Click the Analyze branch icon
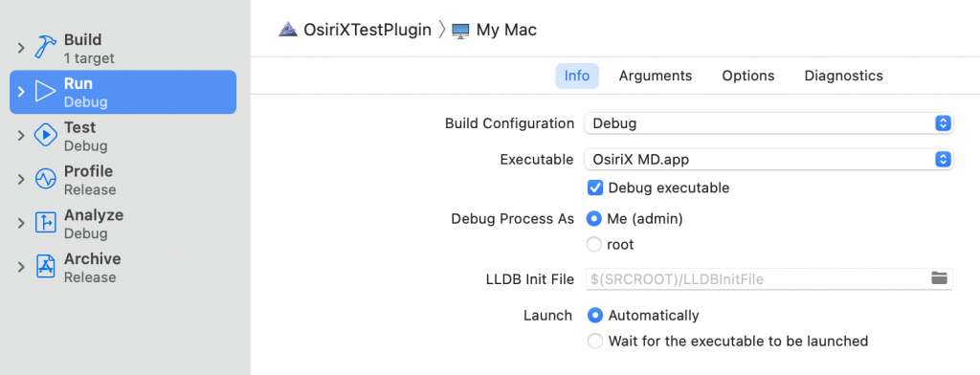This screenshot has height=375, width=980. pos(46,223)
